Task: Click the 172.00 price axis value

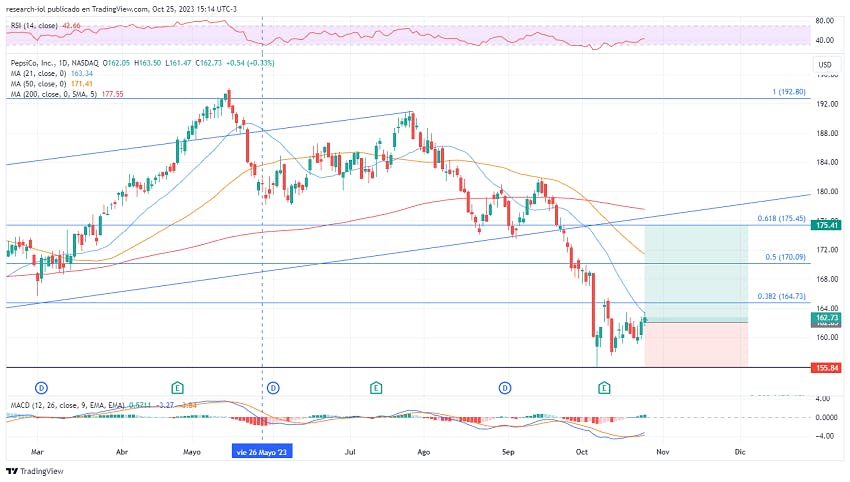Action: (827, 250)
